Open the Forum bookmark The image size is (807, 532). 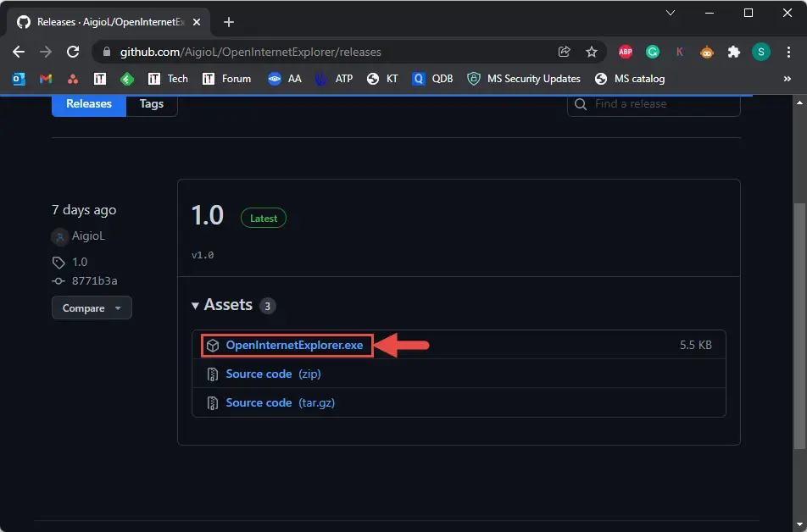[226, 79]
